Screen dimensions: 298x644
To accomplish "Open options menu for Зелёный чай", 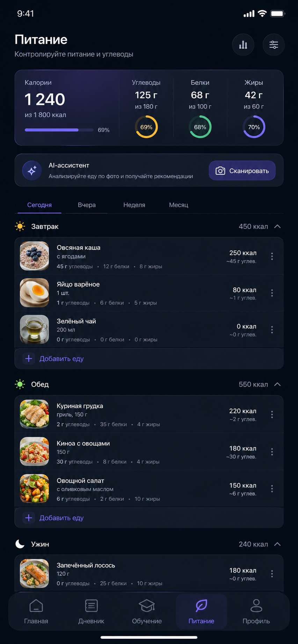I will 272,330.
